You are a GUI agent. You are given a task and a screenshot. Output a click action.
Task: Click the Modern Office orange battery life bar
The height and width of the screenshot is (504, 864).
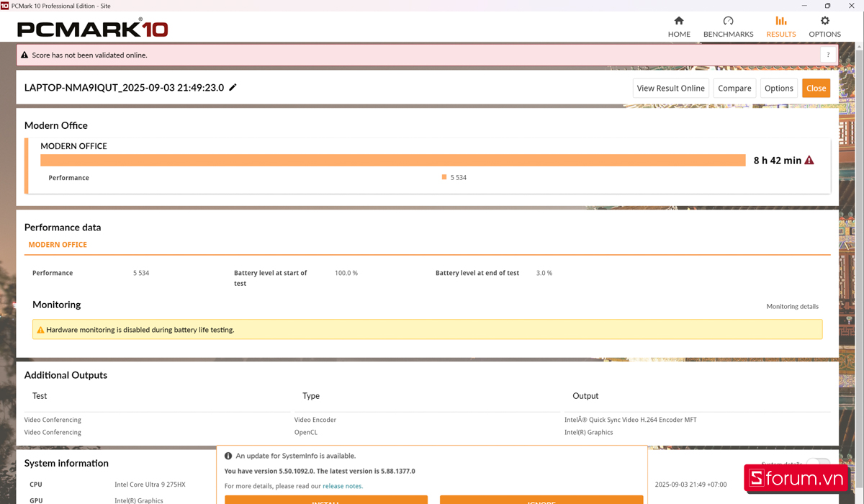[x=393, y=160]
